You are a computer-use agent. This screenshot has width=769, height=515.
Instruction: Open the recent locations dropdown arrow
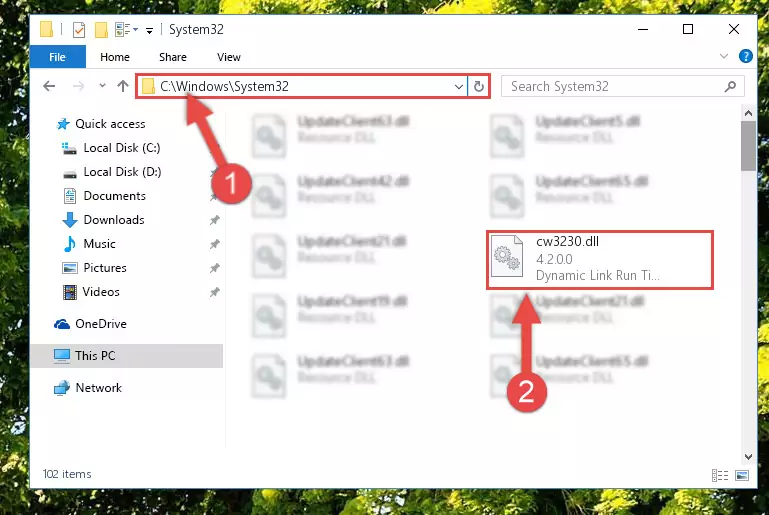(102, 86)
